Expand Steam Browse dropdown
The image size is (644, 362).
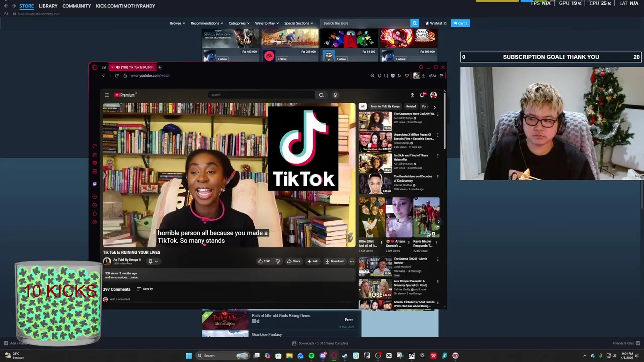pyautogui.click(x=177, y=23)
